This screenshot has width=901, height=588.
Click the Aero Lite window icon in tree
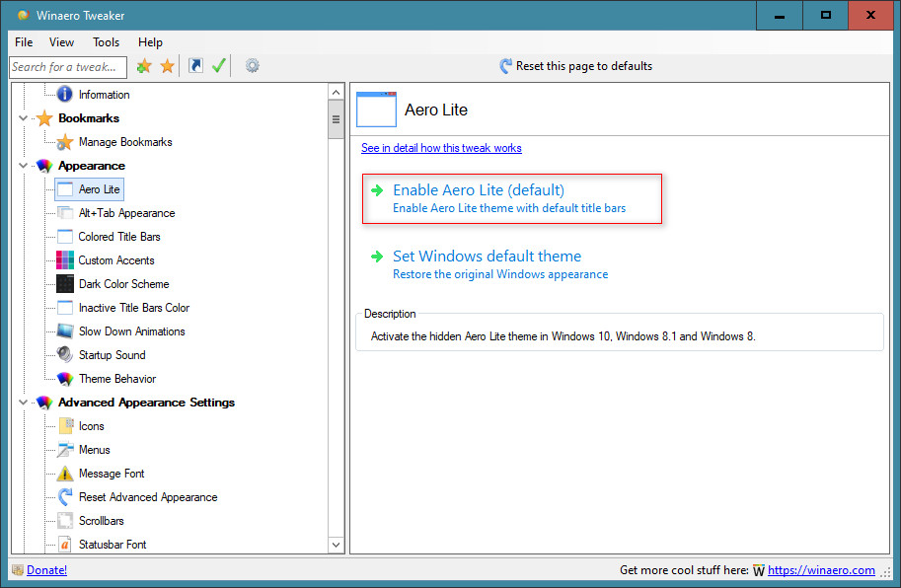tap(65, 189)
